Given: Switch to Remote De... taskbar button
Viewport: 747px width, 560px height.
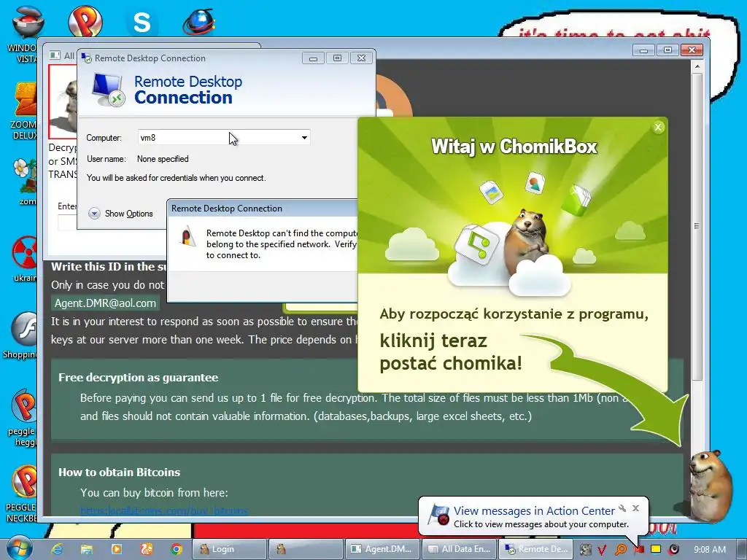Looking at the screenshot, I should pos(535,549).
